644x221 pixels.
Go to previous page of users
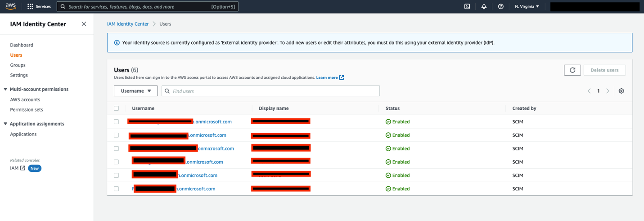tap(589, 91)
